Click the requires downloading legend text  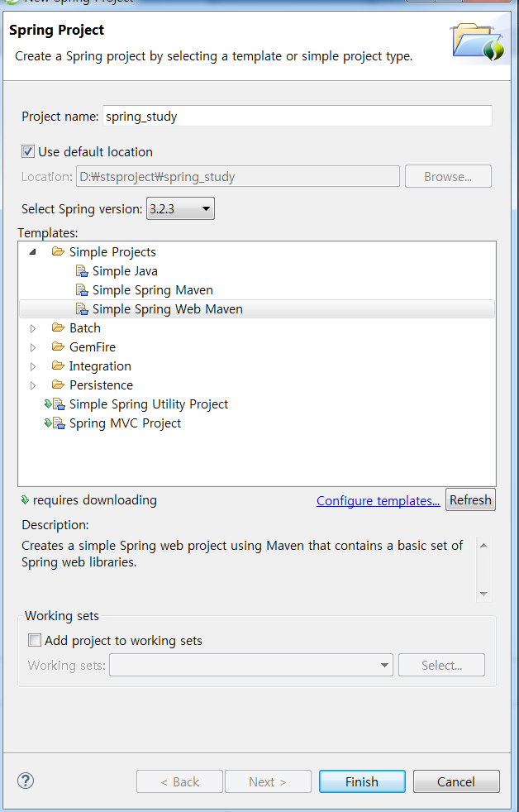[95, 499]
